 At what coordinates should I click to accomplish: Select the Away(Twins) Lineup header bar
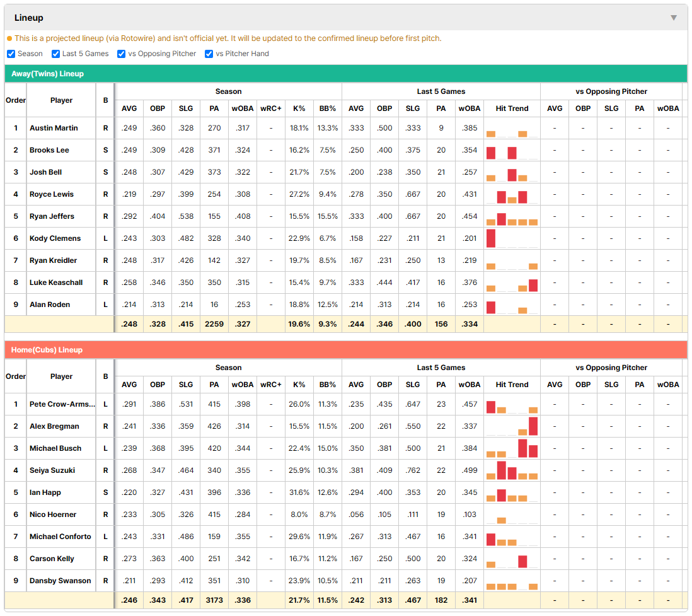(346, 74)
